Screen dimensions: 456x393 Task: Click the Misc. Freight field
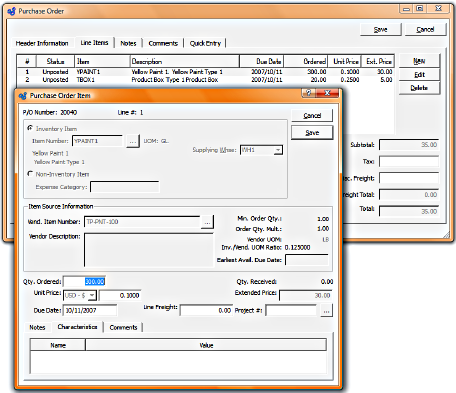pyautogui.click(x=409, y=178)
